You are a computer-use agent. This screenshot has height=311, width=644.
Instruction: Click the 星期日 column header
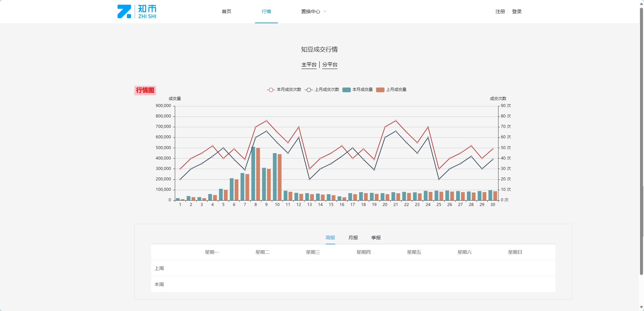[515, 252]
